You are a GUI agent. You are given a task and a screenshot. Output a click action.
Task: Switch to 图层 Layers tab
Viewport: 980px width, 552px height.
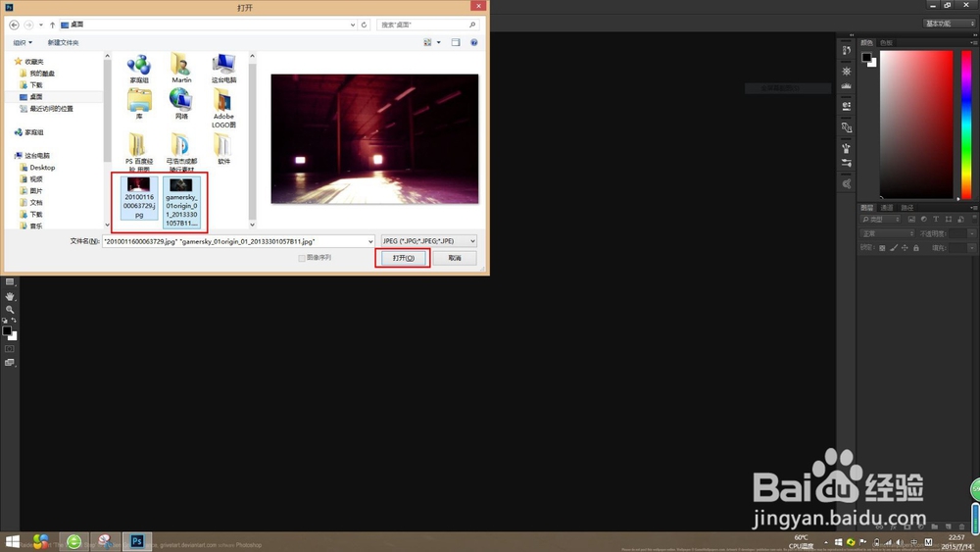[866, 208]
